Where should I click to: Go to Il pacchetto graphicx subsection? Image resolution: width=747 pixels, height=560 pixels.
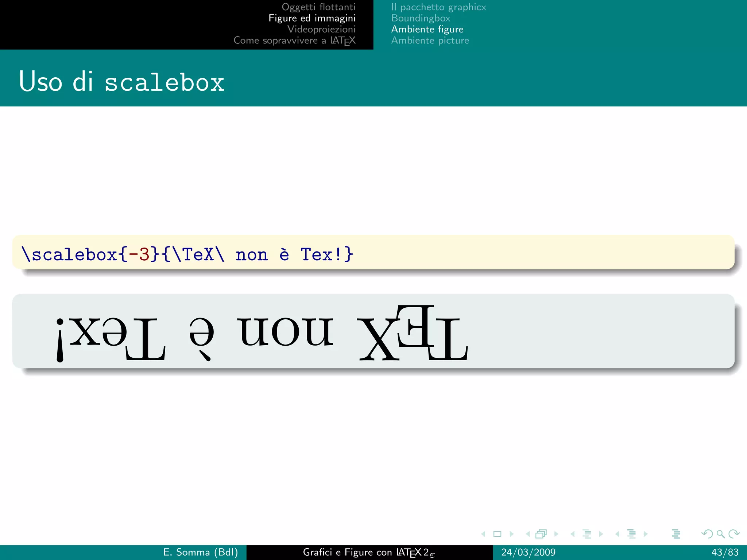pyautogui.click(x=438, y=7)
